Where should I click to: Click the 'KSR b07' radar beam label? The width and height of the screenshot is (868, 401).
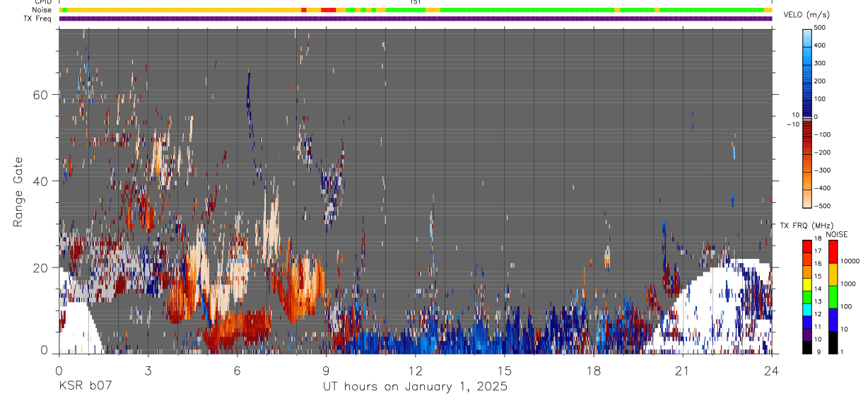tap(85, 387)
